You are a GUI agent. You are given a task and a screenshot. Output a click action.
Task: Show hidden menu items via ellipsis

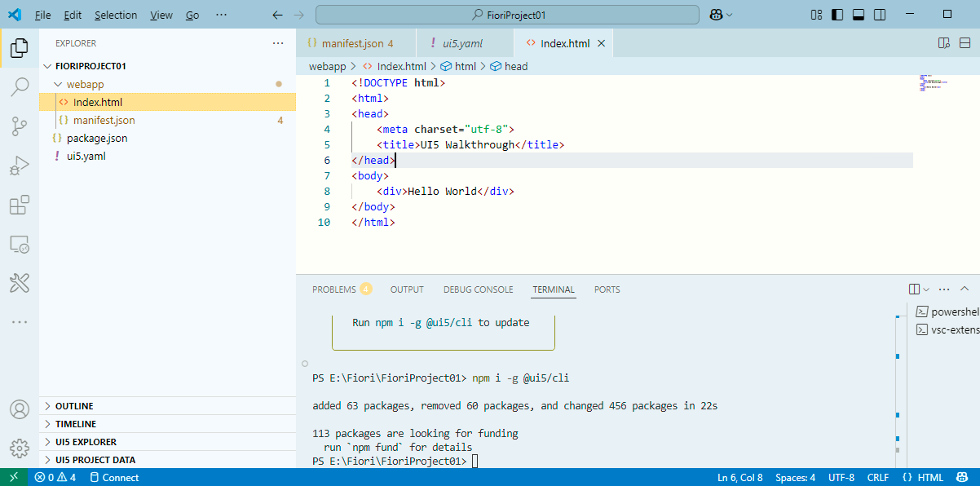[222, 15]
